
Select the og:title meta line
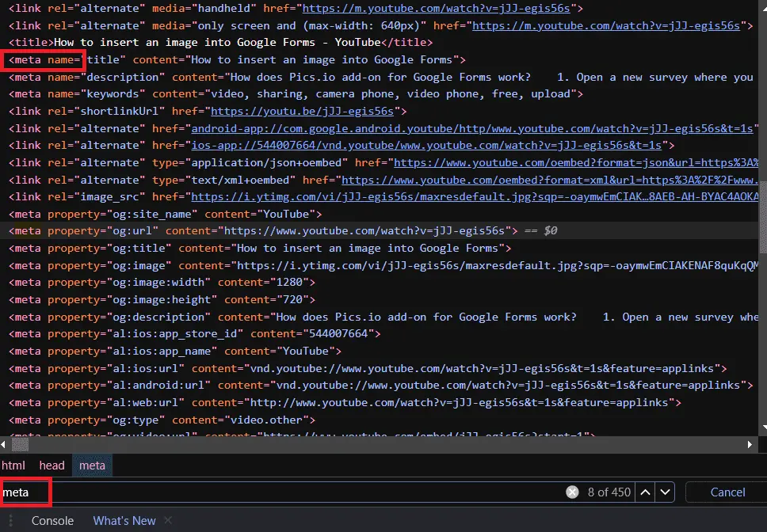[x=260, y=248]
